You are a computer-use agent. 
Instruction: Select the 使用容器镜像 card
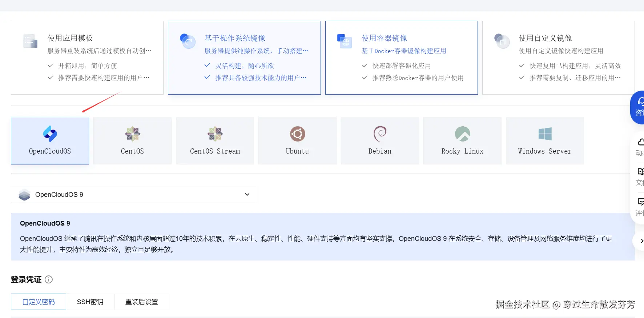pos(401,57)
